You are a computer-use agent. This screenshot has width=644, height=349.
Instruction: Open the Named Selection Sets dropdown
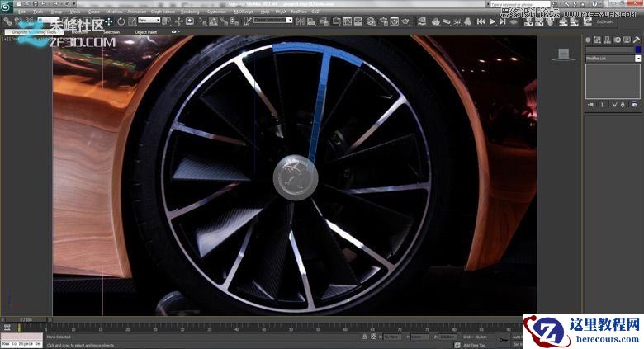[x=272, y=20]
